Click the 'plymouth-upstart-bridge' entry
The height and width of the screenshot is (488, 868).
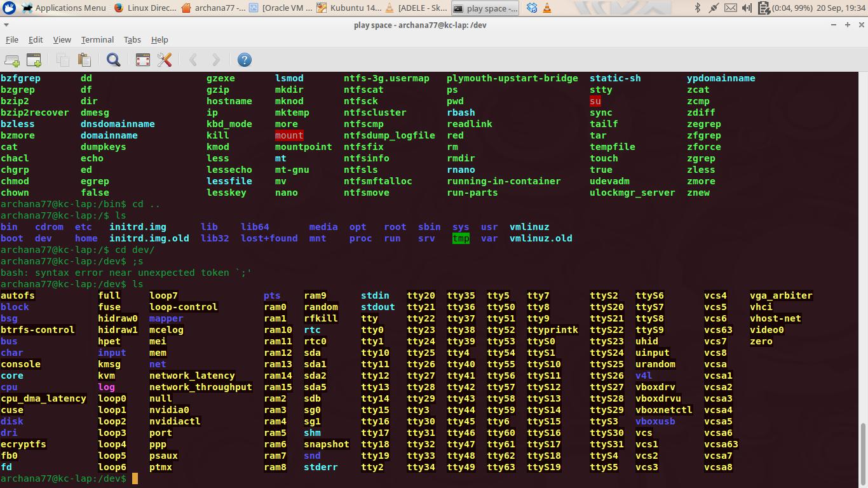(x=512, y=78)
